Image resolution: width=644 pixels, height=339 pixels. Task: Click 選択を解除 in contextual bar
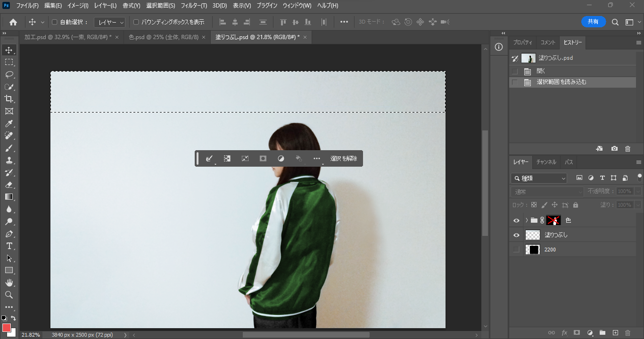(344, 159)
